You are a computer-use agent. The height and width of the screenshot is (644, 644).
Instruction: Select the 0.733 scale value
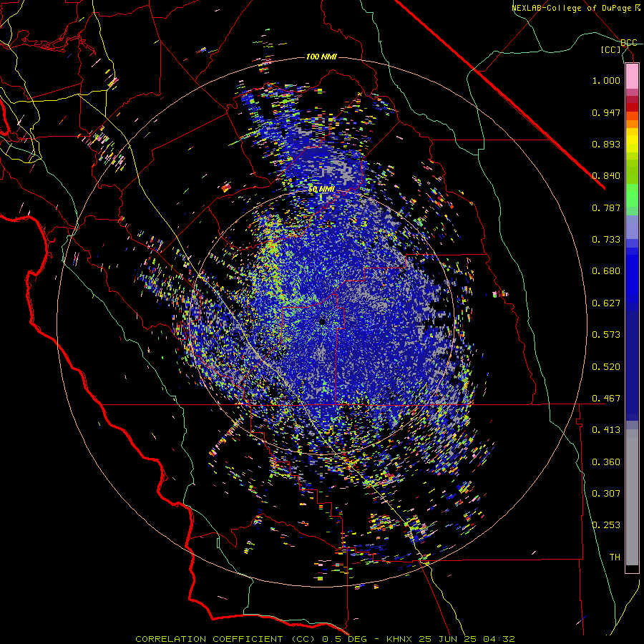[606, 240]
